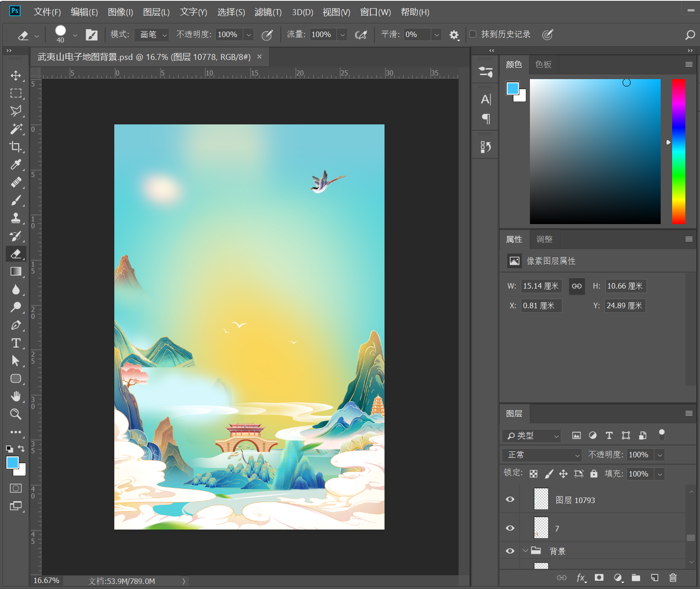Select the Eyedropper tool
Image resolution: width=700 pixels, height=589 pixels.
(x=16, y=165)
